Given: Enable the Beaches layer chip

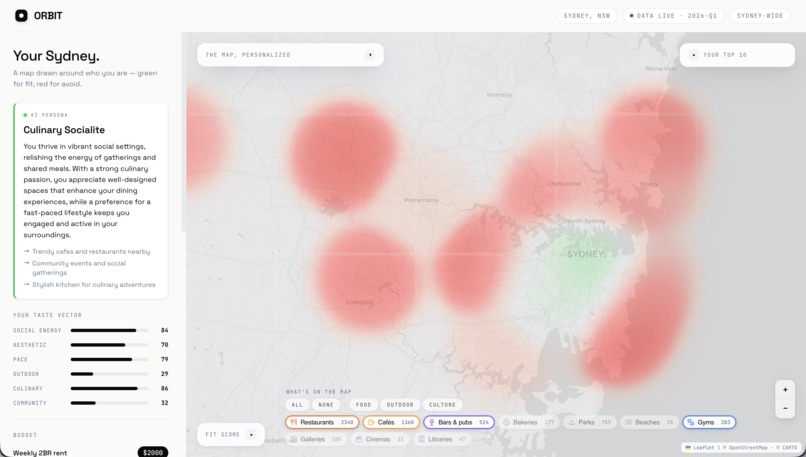Looking at the screenshot, I should click(x=649, y=422).
